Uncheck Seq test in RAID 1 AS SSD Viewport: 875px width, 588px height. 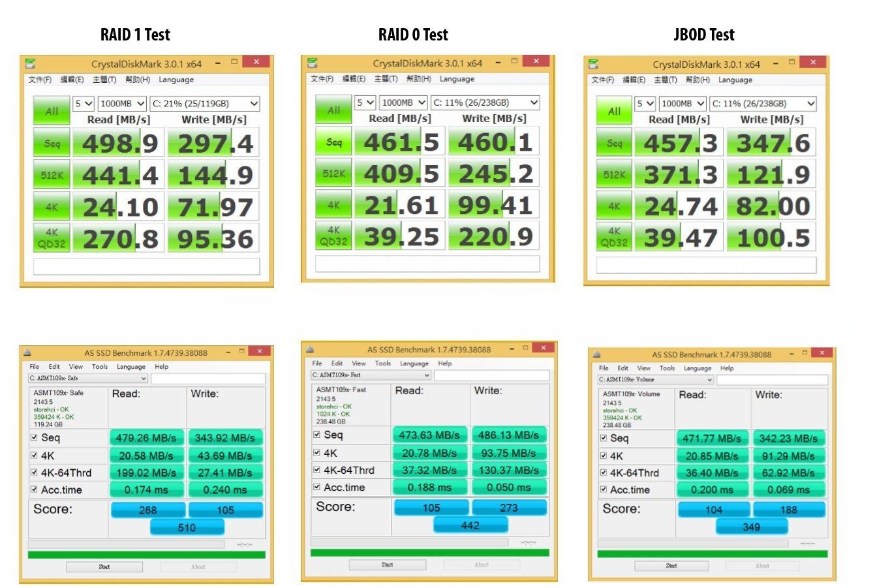coord(34,437)
